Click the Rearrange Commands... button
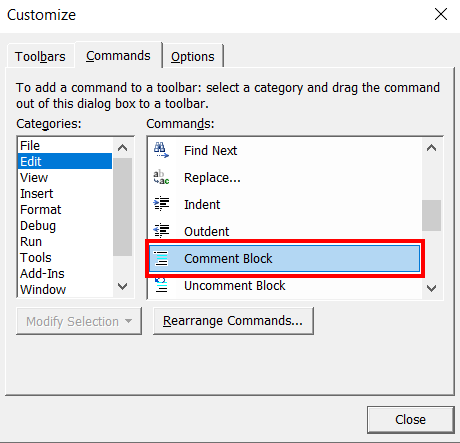The width and height of the screenshot is (460, 443). pyautogui.click(x=233, y=321)
